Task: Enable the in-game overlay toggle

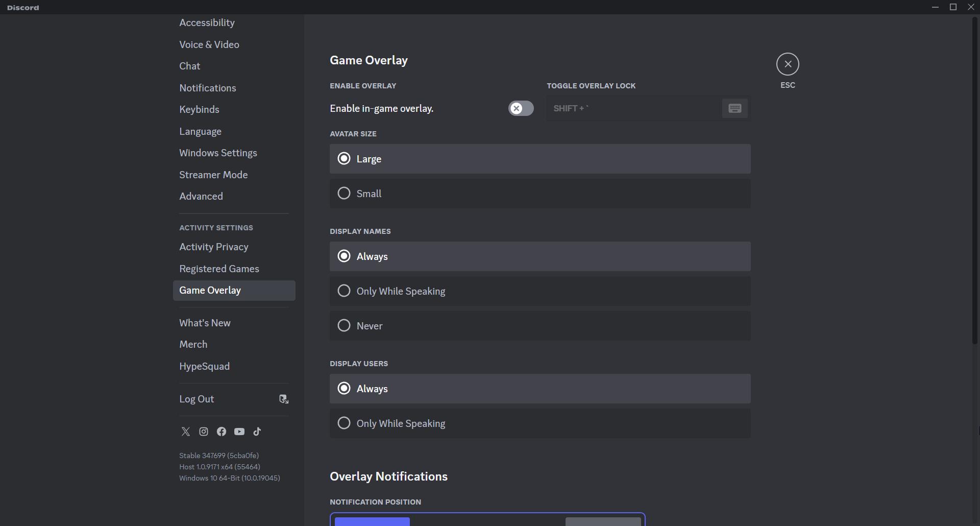Action: 520,108
